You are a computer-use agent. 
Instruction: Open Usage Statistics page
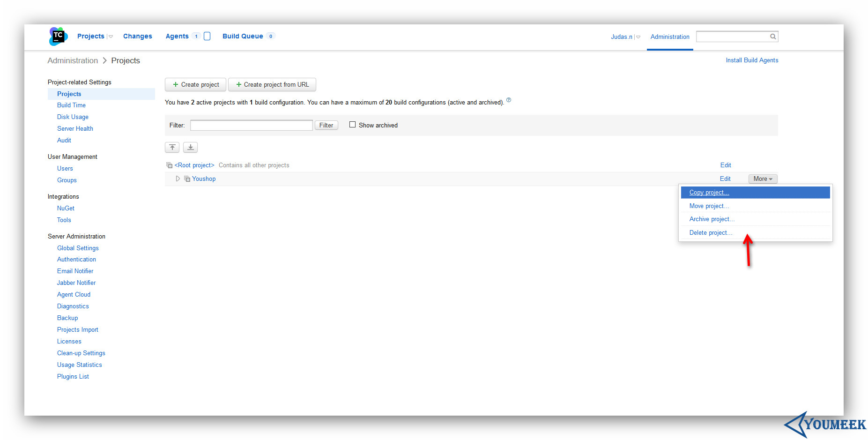click(80, 365)
